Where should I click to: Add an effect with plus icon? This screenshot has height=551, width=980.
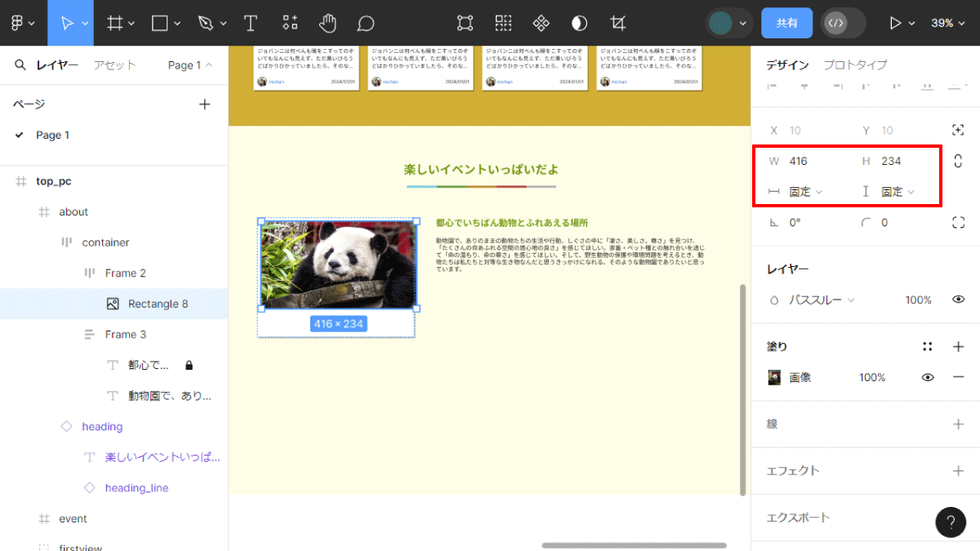[959, 471]
